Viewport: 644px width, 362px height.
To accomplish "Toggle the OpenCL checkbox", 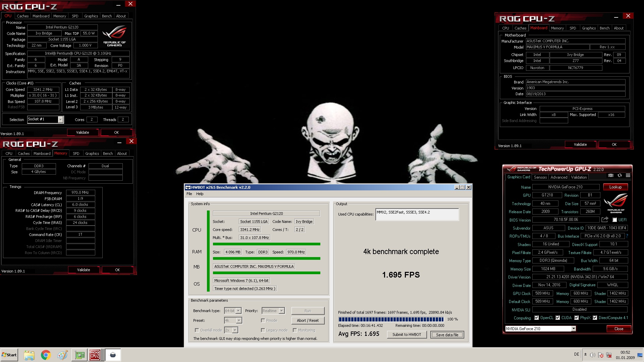I will click(536, 318).
